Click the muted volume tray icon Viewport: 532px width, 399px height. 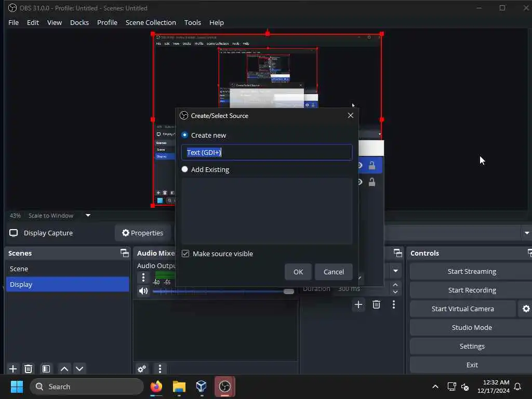point(465,387)
